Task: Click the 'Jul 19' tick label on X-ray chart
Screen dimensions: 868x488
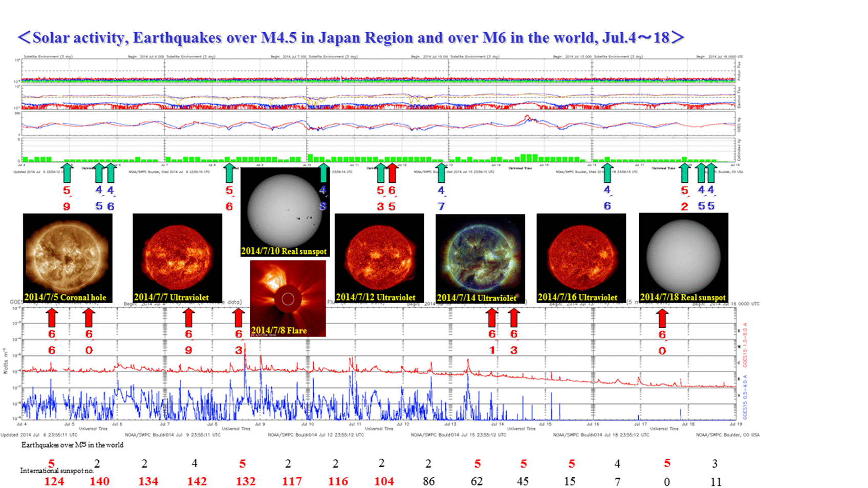Action: coord(735,424)
